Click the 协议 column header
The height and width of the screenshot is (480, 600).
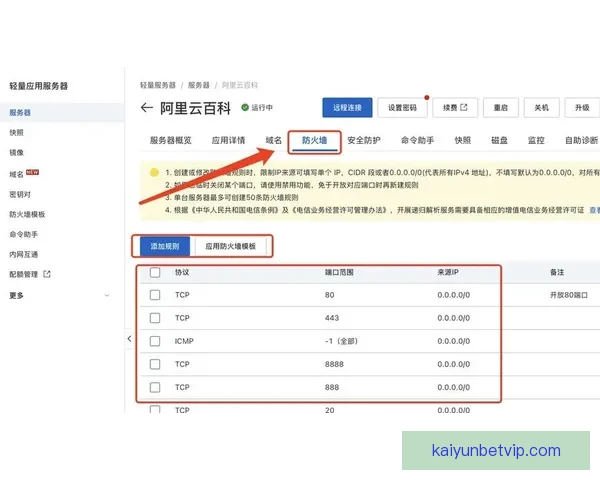[182, 272]
